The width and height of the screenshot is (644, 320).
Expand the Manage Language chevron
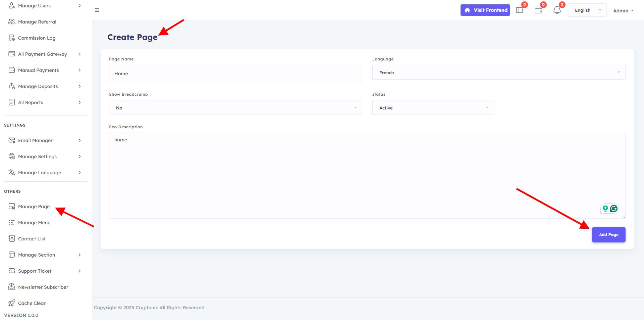(x=79, y=173)
